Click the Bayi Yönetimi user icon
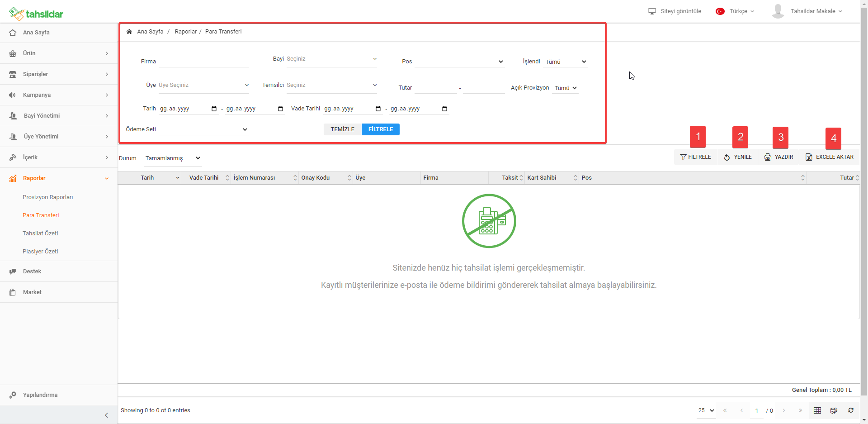Viewport: 868px width, 424px height. pyautogui.click(x=13, y=116)
